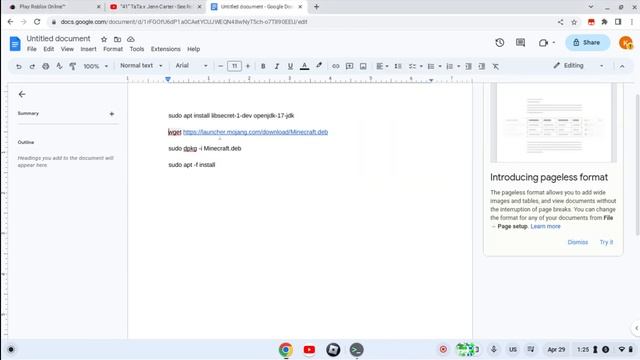640x360 pixels.
Task: Click the Add comment icon in toolbar
Action: coord(349,66)
